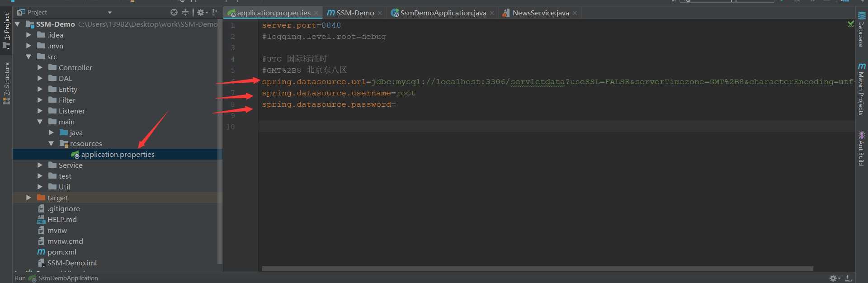Click the editor horizontal scrollbar

point(537,269)
